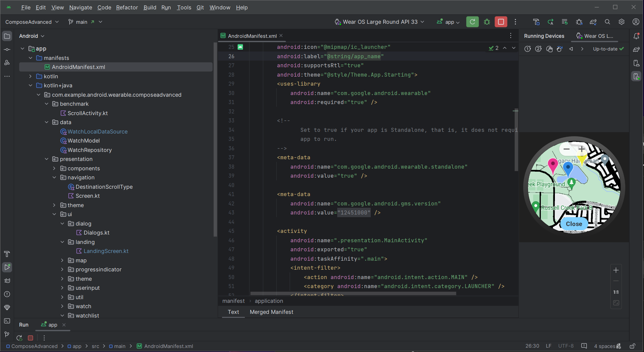Open the Notifications bell icon

click(x=636, y=36)
